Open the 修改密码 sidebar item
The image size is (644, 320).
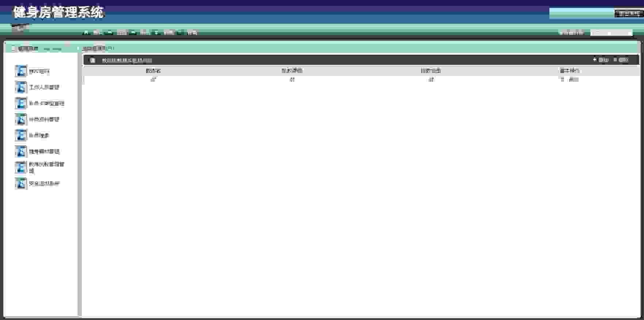point(39,71)
